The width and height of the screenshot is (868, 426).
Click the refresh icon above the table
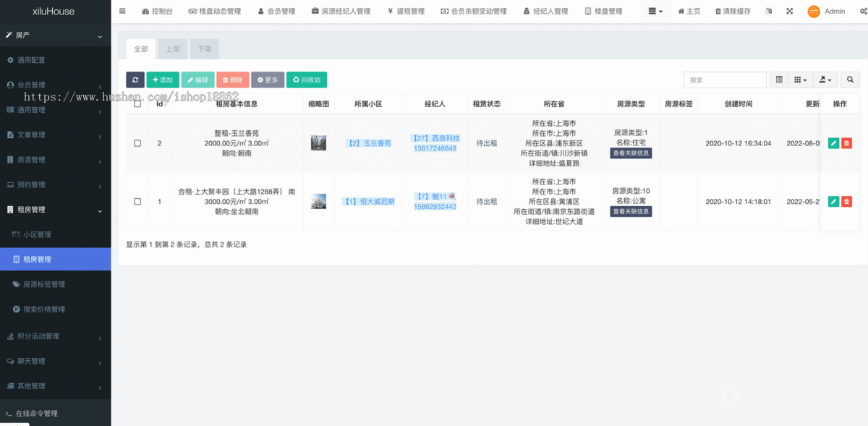[135, 80]
